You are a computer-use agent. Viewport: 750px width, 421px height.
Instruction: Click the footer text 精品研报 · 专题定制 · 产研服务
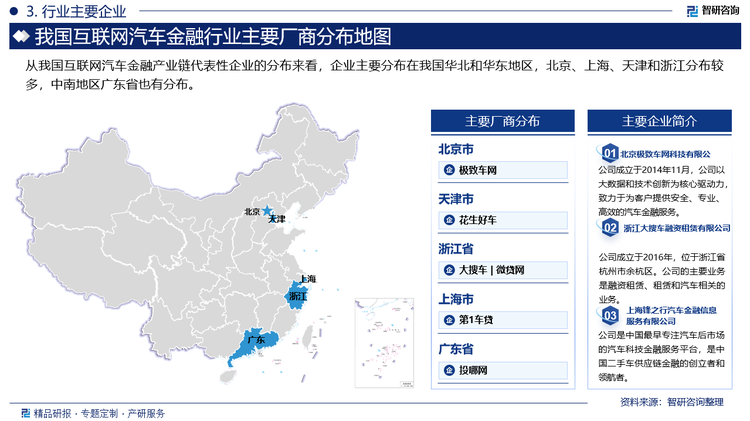click(x=99, y=413)
